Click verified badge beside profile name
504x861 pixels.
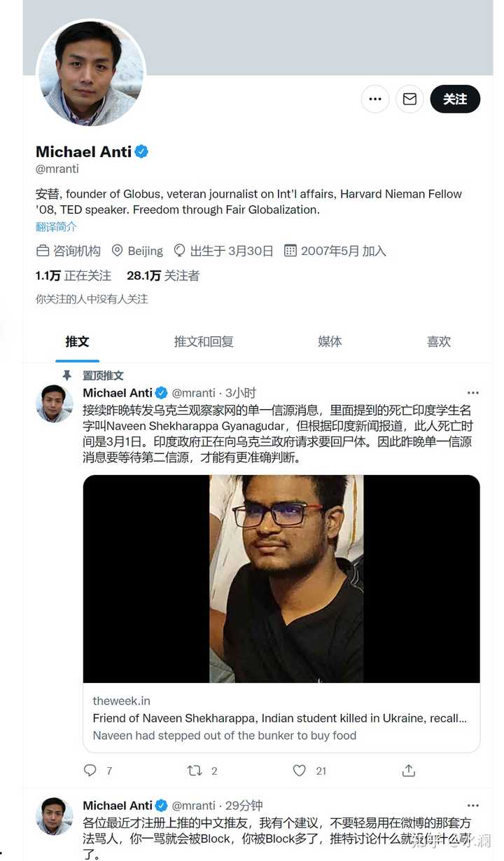(x=141, y=151)
